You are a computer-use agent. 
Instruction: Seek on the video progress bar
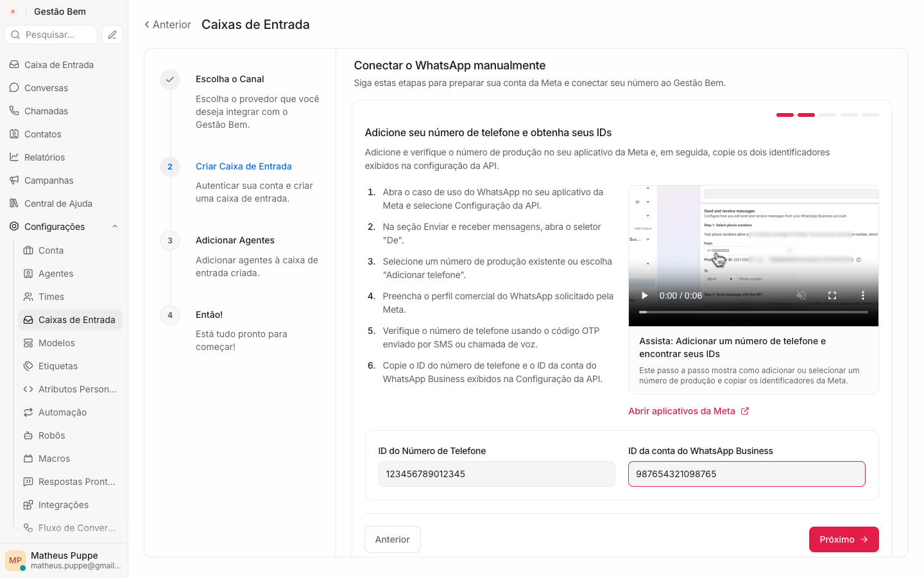[x=753, y=312]
